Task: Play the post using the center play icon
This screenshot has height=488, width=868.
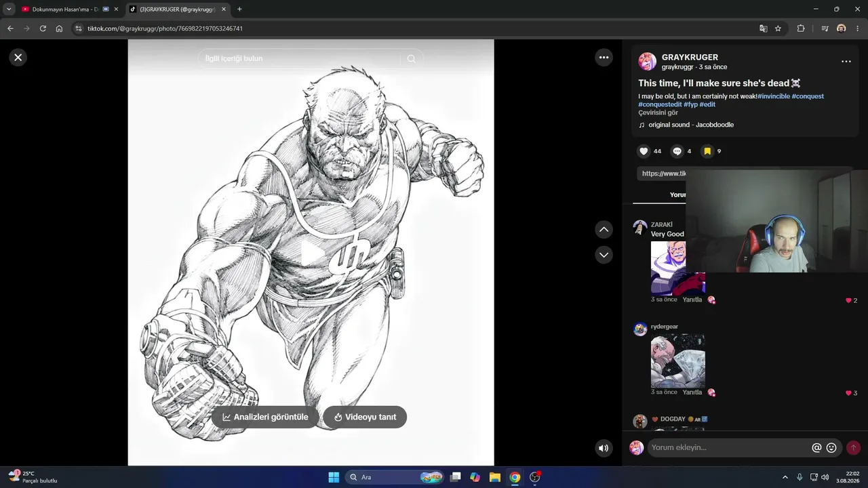Action: click(x=311, y=253)
